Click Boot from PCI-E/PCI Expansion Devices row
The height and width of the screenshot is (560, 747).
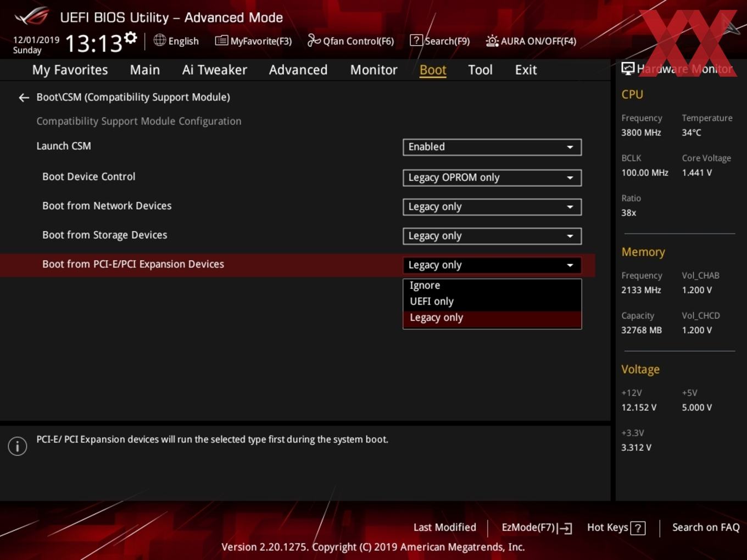click(x=297, y=265)
